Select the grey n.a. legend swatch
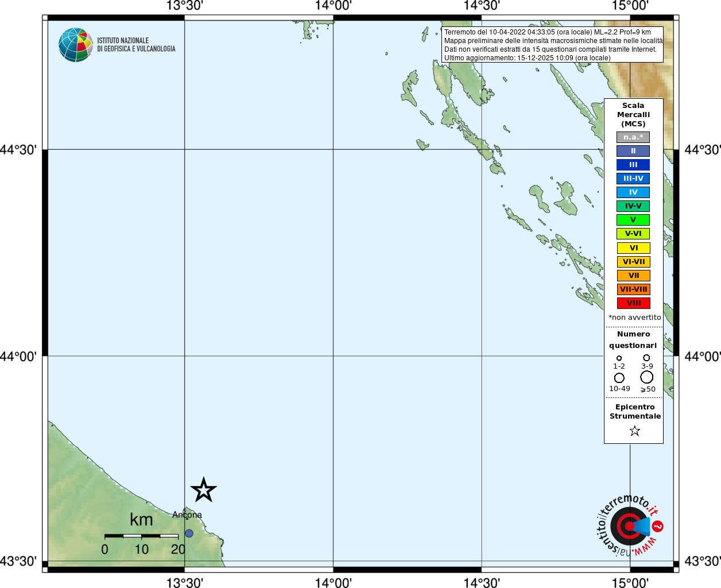This screenshot has height=588, width=721. (633, 137)
